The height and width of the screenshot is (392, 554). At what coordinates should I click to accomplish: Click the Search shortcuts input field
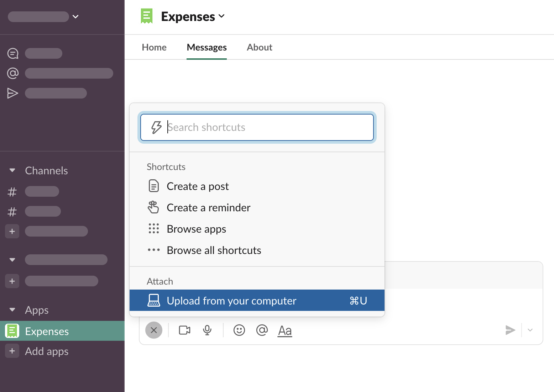pos(263,127)
